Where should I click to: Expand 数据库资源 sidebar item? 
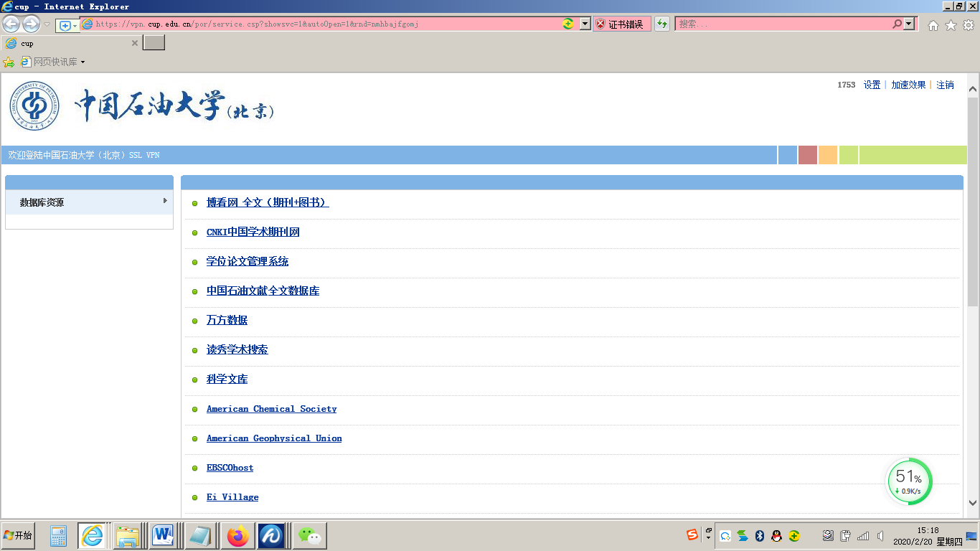point(89,202)
